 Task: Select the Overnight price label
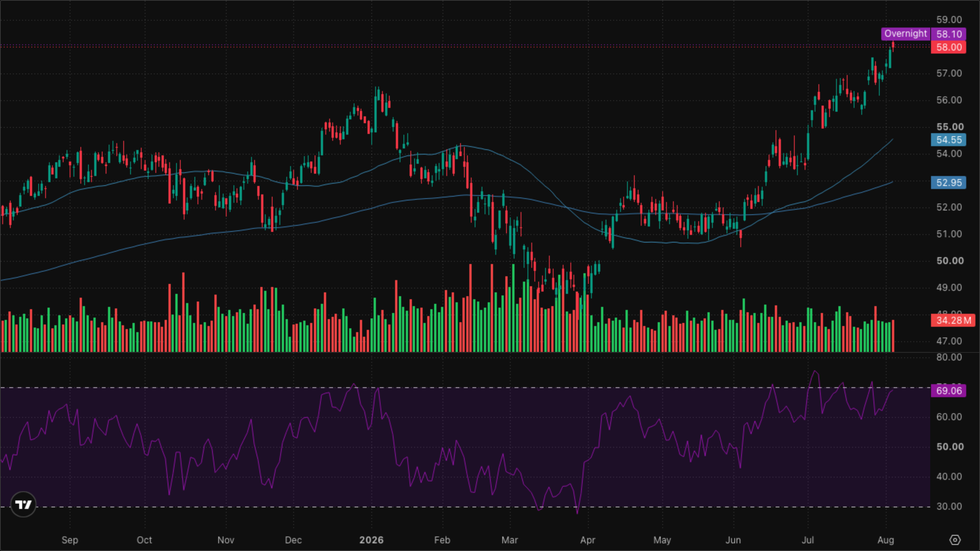pos(906,34)
